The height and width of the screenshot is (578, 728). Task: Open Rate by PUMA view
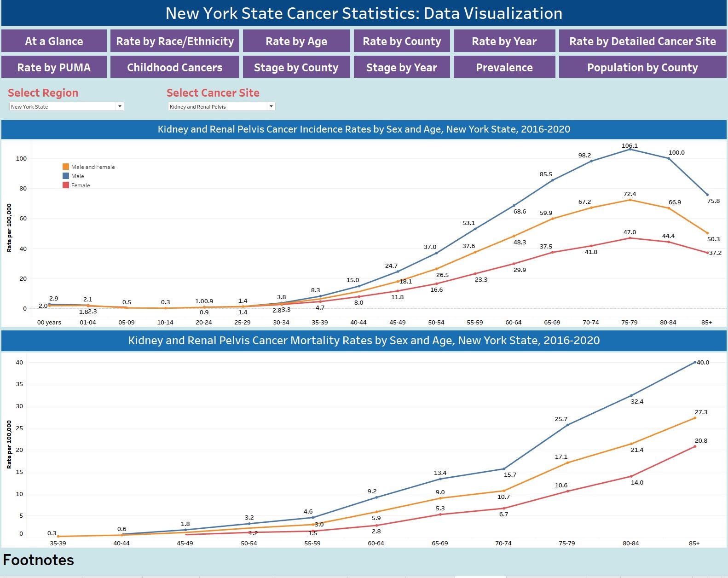pyautogui.click(x=54, y=67)
